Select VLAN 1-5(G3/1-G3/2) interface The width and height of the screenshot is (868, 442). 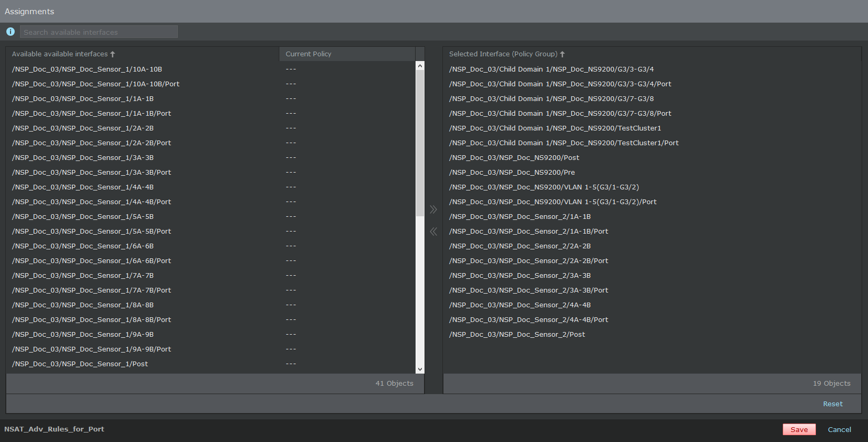pos(652,187)
